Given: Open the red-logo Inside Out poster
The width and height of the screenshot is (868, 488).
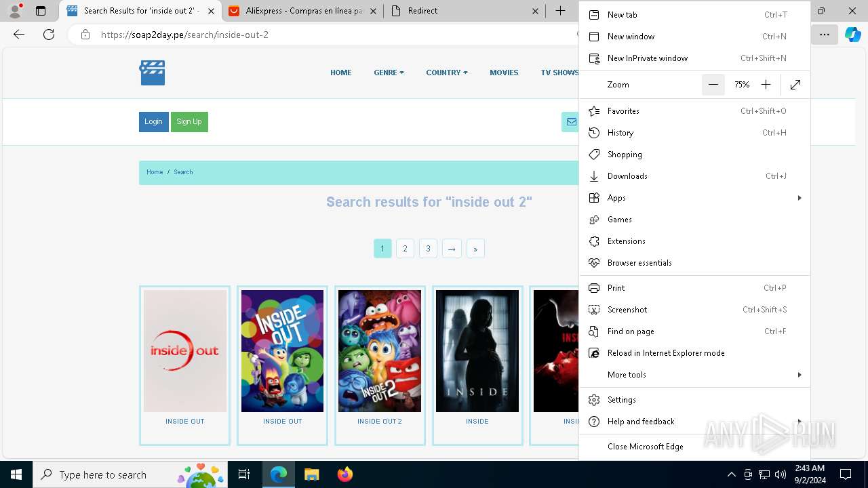Looking at the screenshot, I should coord(185,351).
